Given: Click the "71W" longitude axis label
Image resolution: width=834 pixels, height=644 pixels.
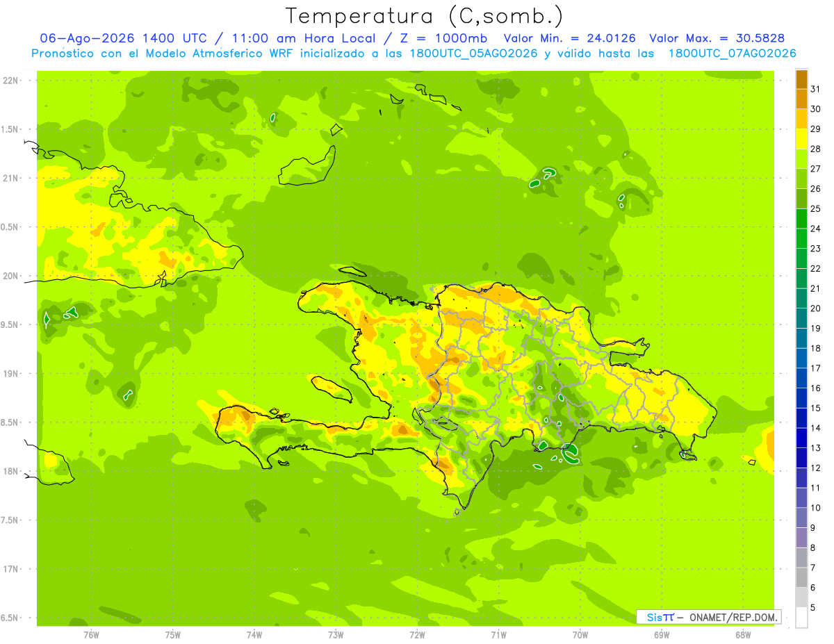Looking at the screenshot, I should (x=498, y=635).
